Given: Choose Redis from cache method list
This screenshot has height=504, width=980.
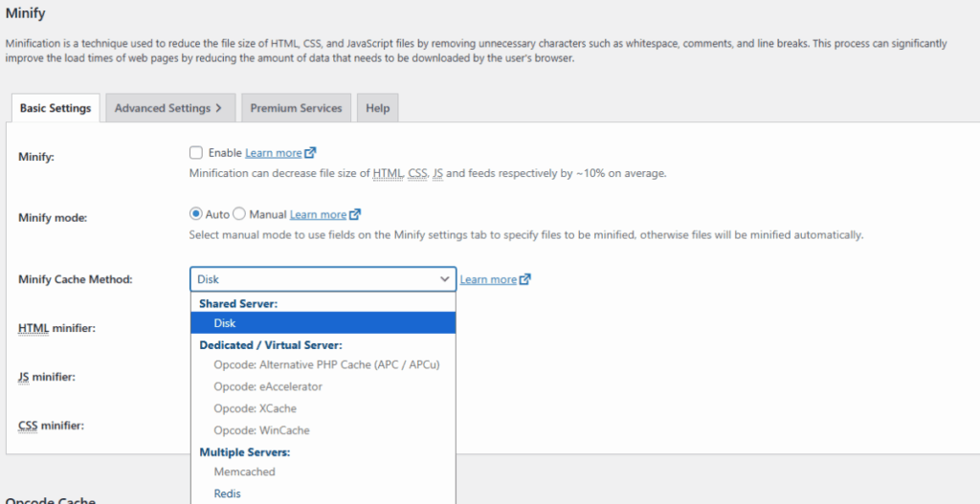Looking at the screenshot, I should 228,493.
